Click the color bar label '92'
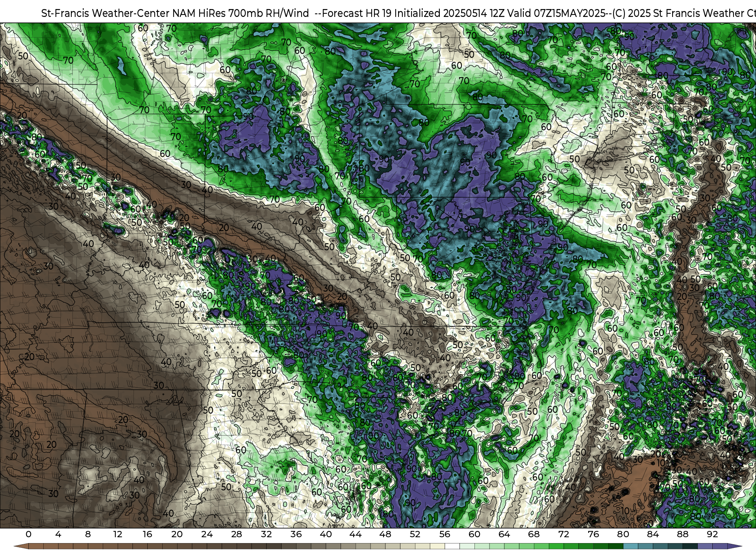 pos(712,534)
